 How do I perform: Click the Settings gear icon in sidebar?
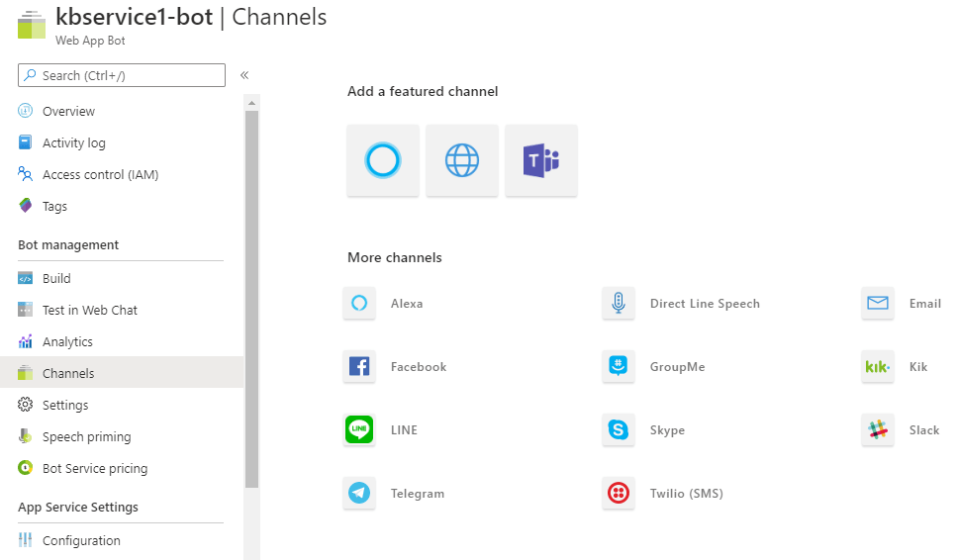(25, 405)
